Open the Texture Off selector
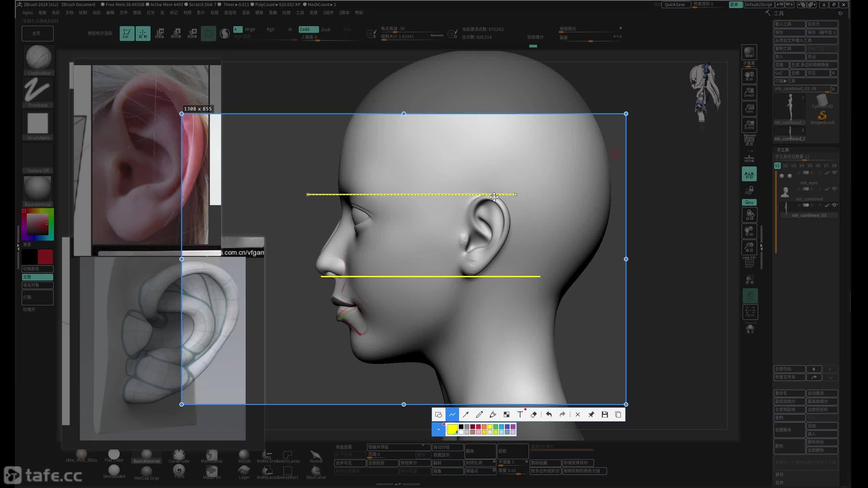 [x=38, y=158]
